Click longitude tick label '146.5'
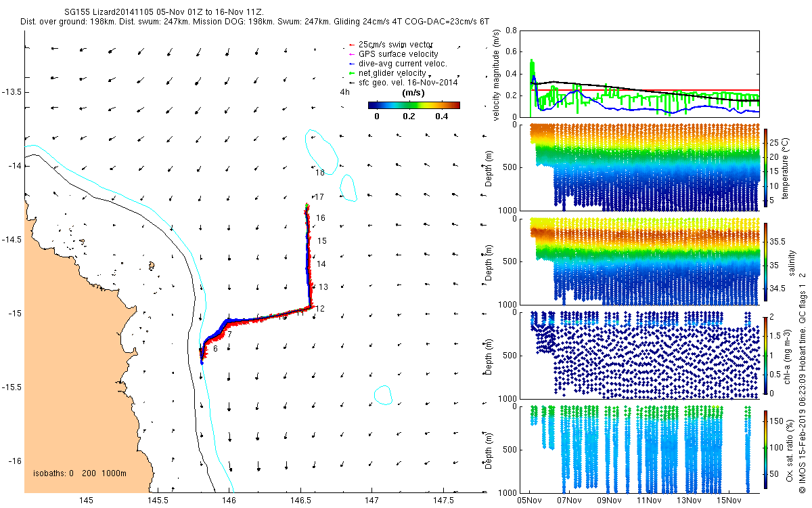This screenshot has height=508, width=812. click(300, 500)
